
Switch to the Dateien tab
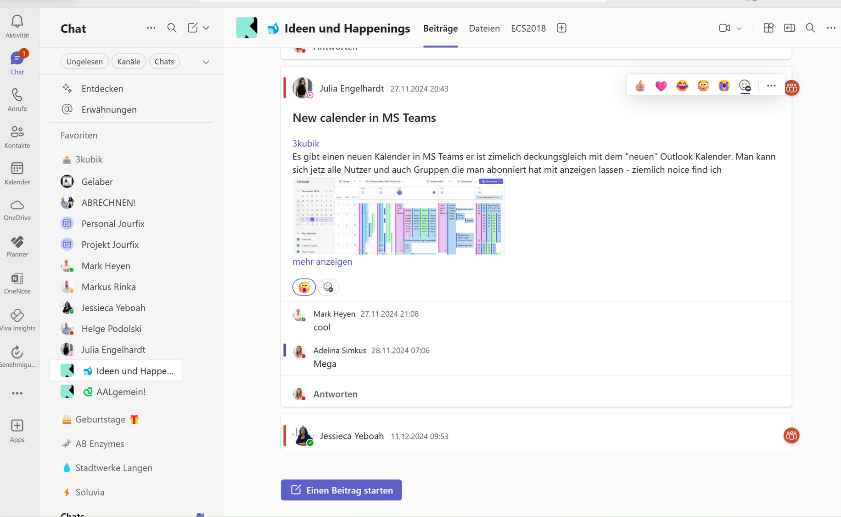point(484,28)
